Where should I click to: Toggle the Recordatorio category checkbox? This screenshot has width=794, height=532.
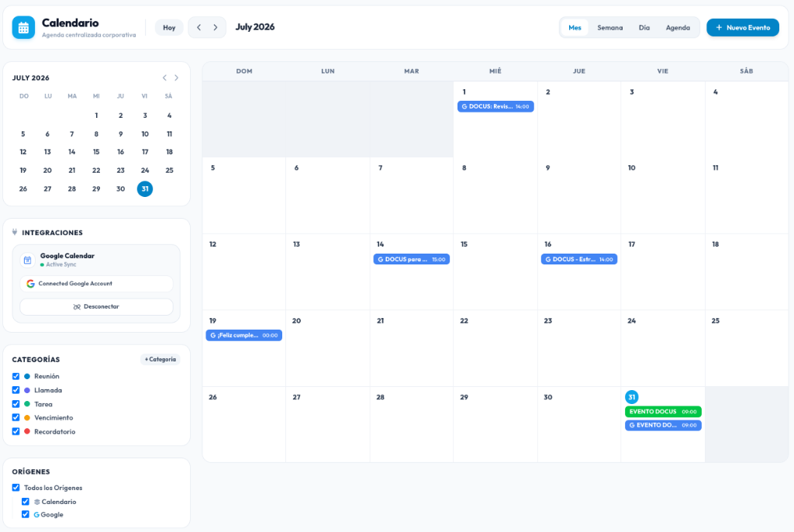(16, 431)
